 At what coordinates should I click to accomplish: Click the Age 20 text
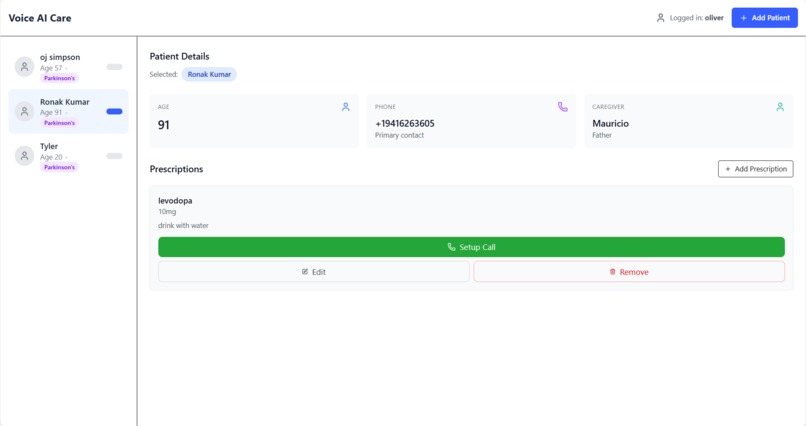pyautogui.click(x=51, y=157)
